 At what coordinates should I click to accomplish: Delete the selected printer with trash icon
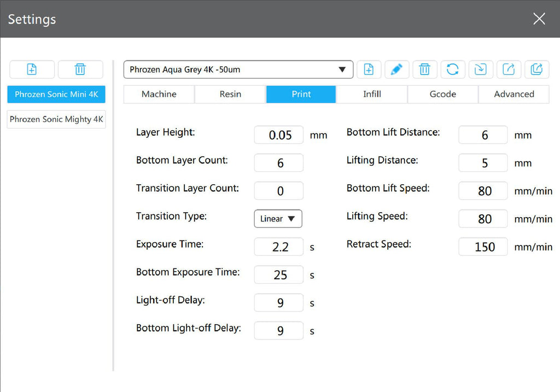click(x=80, y=69)
